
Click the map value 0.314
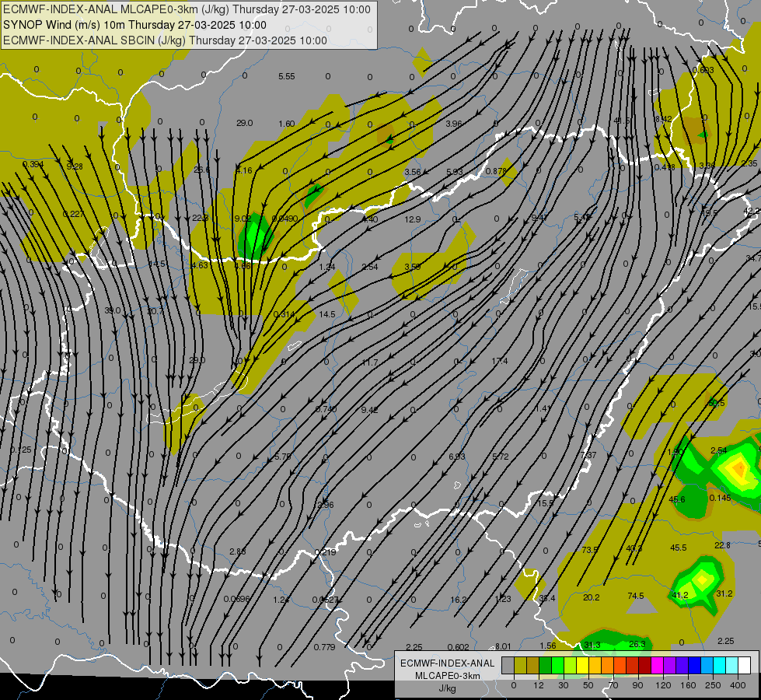pos(284,314)
